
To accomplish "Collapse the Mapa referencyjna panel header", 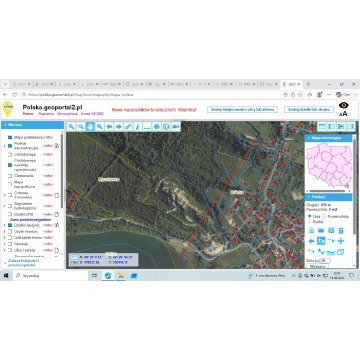I will [x=329, y=138].
